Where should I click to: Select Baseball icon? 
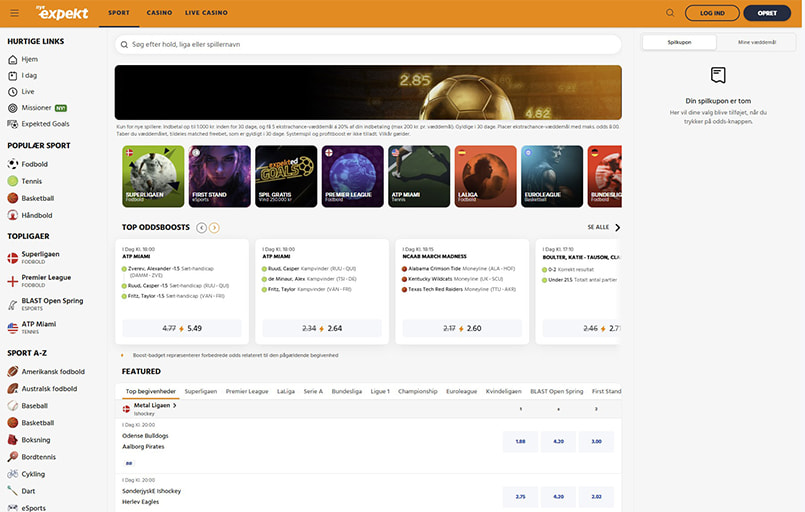13,406
